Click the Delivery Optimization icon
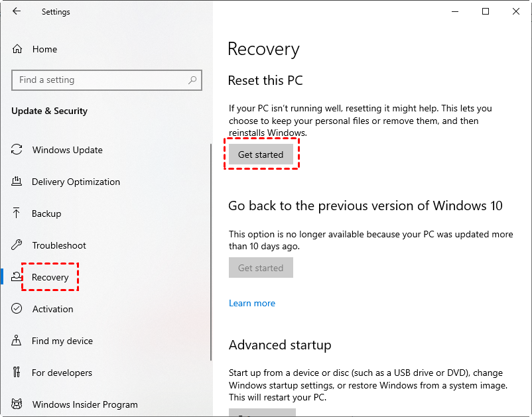Screen dimensions: 532x417 [17, 182]
